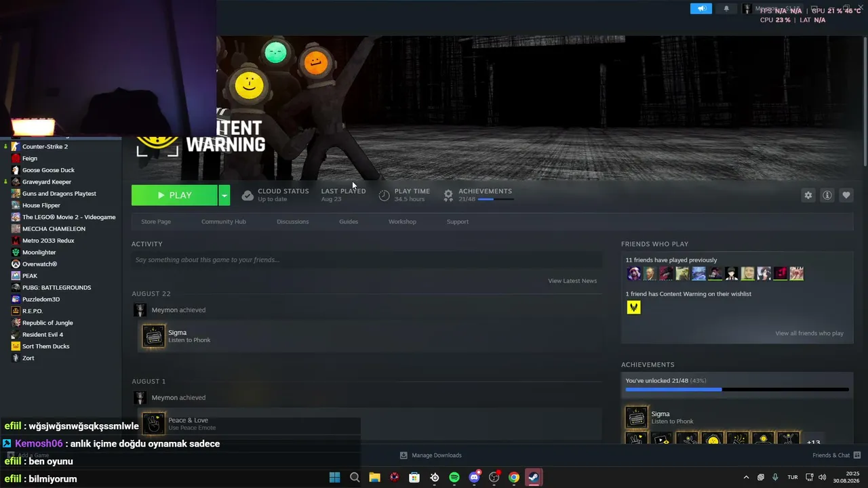Open Zort in the game list
Image resolution: width=868 pixels, height=488 pixels.
[x=28, y=358]
